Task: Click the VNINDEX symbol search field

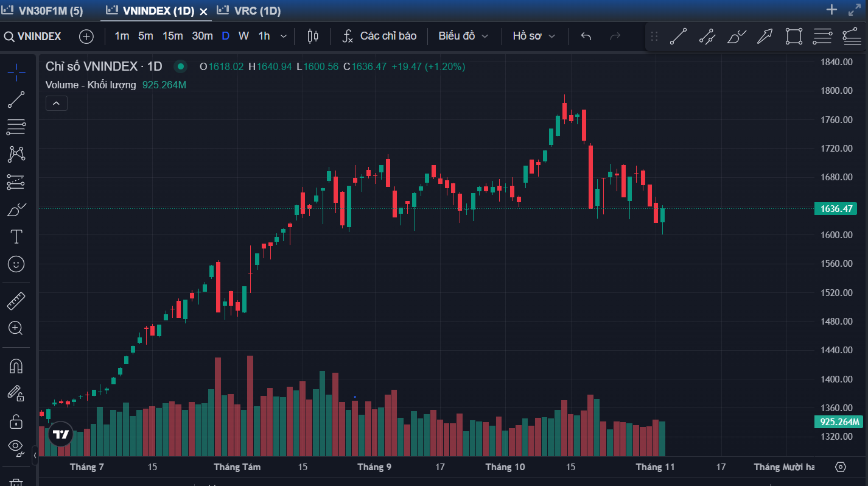Action: coord(33,37)
